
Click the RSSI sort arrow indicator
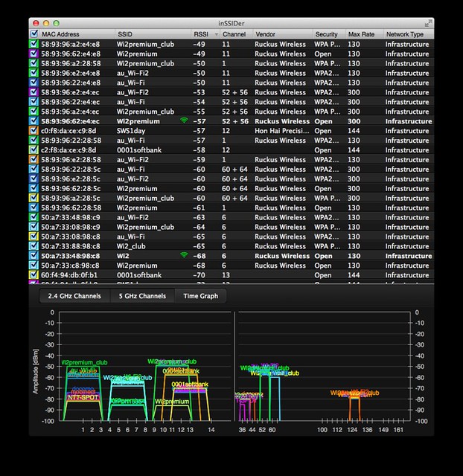click(x=217, y=34)
